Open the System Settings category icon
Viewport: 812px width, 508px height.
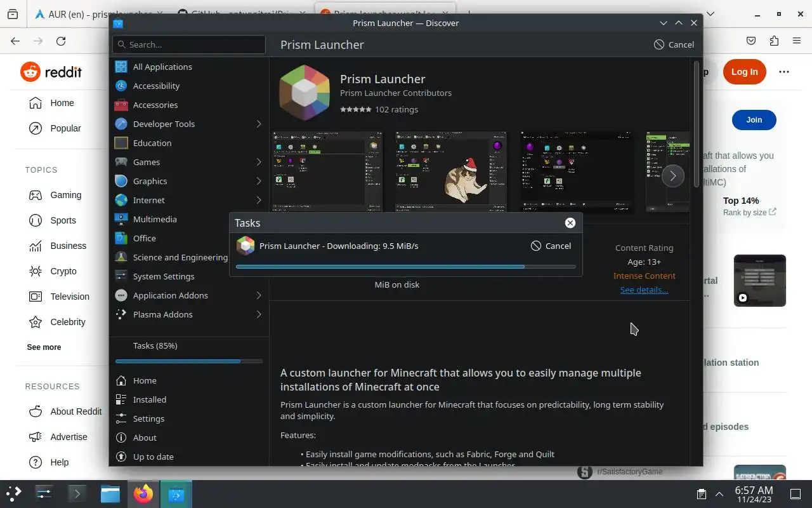point(121,276)
